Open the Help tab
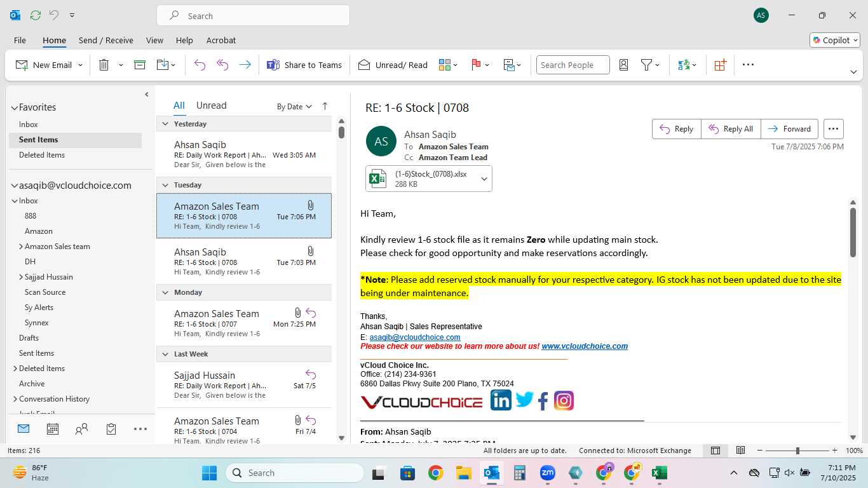The height and width of the screenshot is (488, 868). point(184,40)
